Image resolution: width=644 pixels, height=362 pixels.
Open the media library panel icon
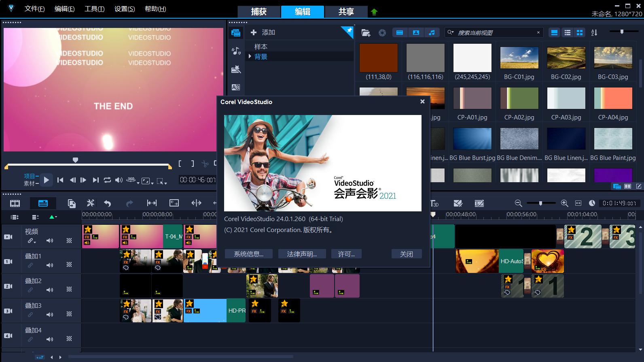(x=236, y=33)
